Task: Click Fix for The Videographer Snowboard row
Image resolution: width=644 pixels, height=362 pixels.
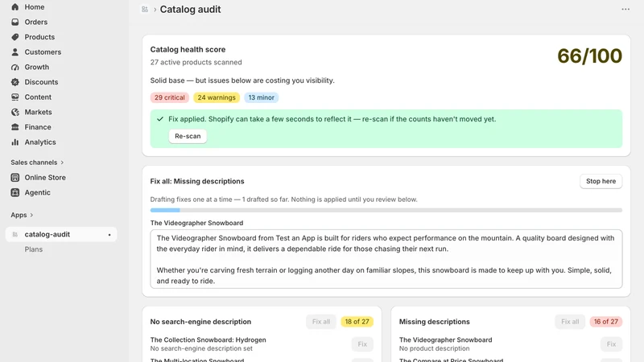Action: [x=611, y=344]
